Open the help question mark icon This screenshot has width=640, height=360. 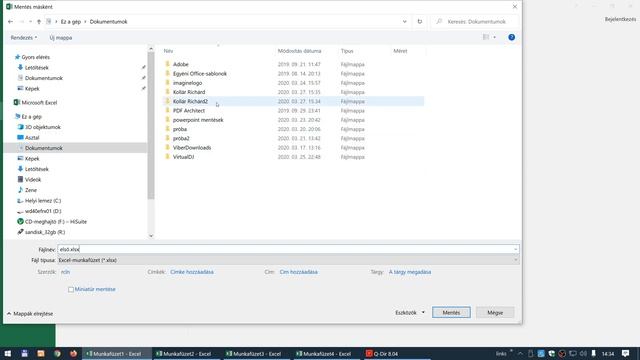511,37
